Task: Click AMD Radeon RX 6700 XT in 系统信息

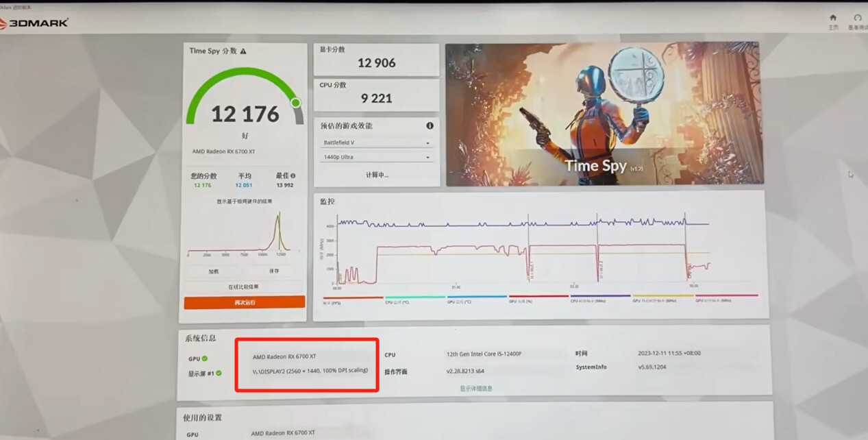Action: tap(284, 357)
